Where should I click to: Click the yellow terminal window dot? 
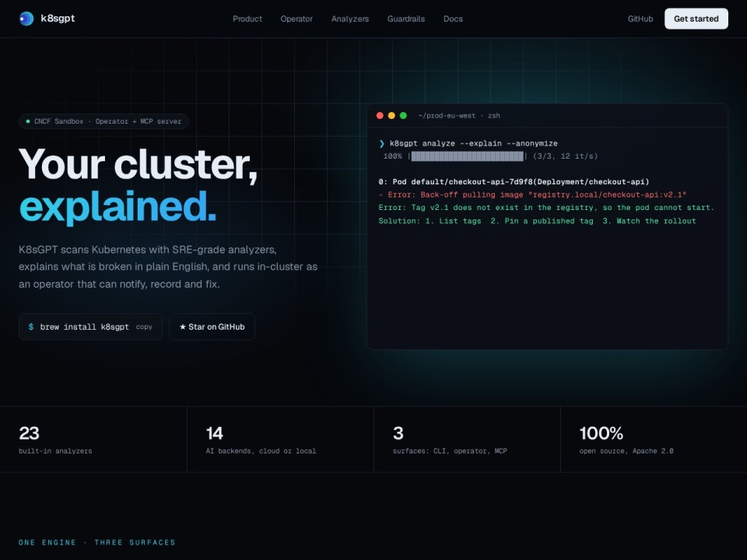[x=391, y=116]
